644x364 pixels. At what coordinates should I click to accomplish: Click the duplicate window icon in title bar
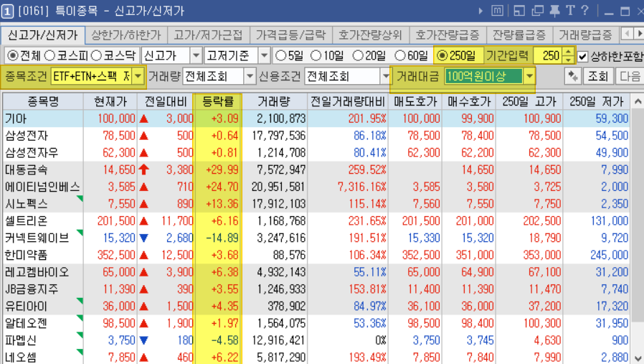[537, 11]
